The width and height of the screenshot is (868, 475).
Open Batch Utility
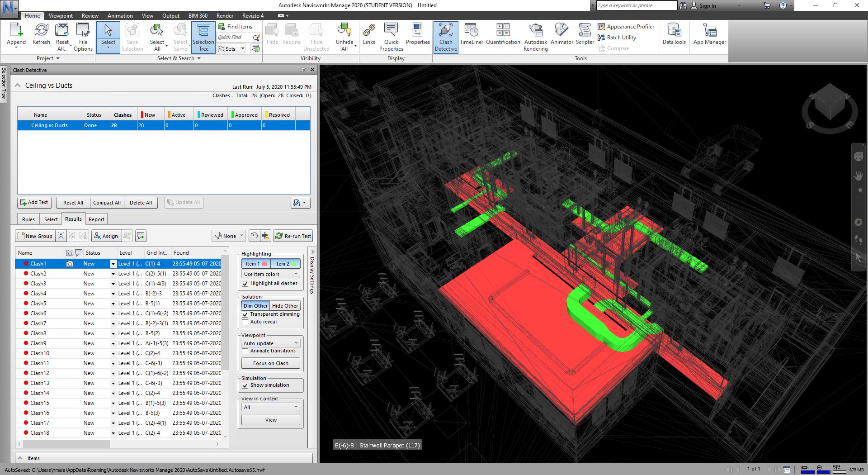617,38
